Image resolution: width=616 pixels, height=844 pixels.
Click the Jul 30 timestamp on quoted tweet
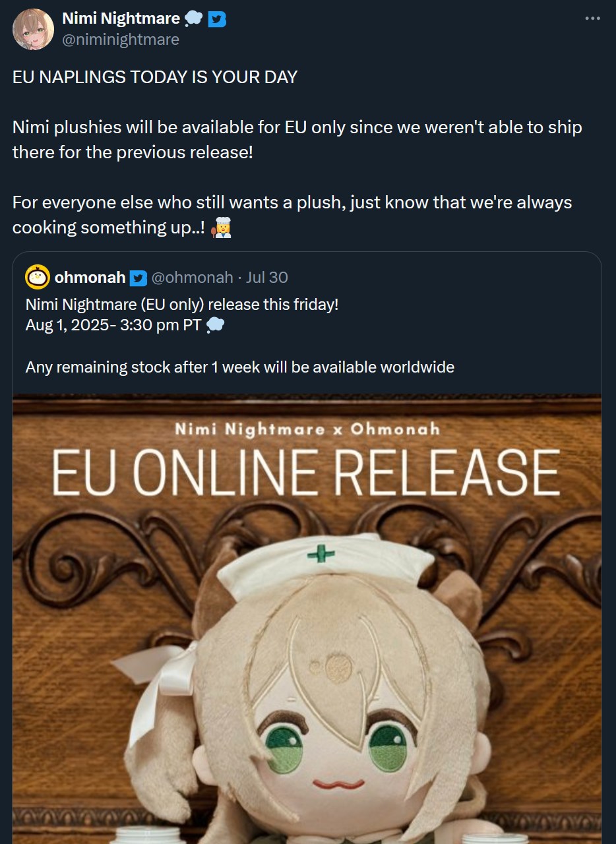click(x=266, y=278)
